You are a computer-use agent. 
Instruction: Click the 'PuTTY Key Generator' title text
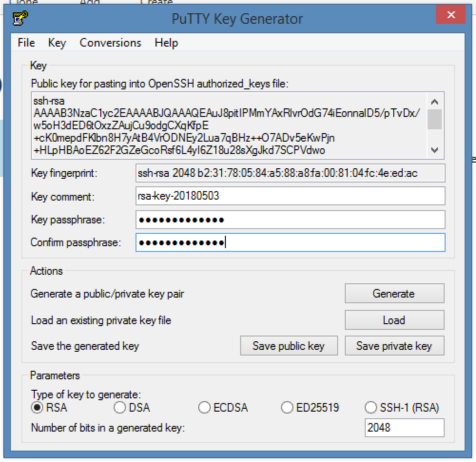[x=237, y=19]
